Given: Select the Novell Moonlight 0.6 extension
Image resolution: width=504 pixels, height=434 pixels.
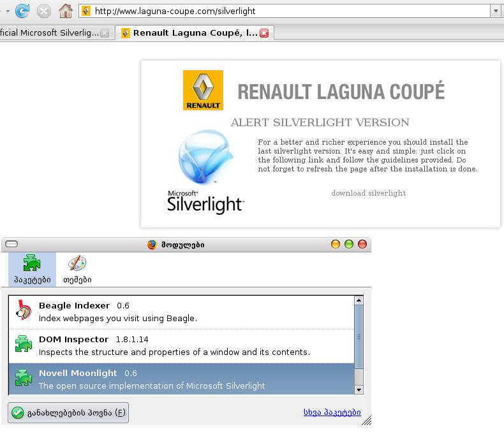Looking at the screenshot, I should click(x=182, y=379).
